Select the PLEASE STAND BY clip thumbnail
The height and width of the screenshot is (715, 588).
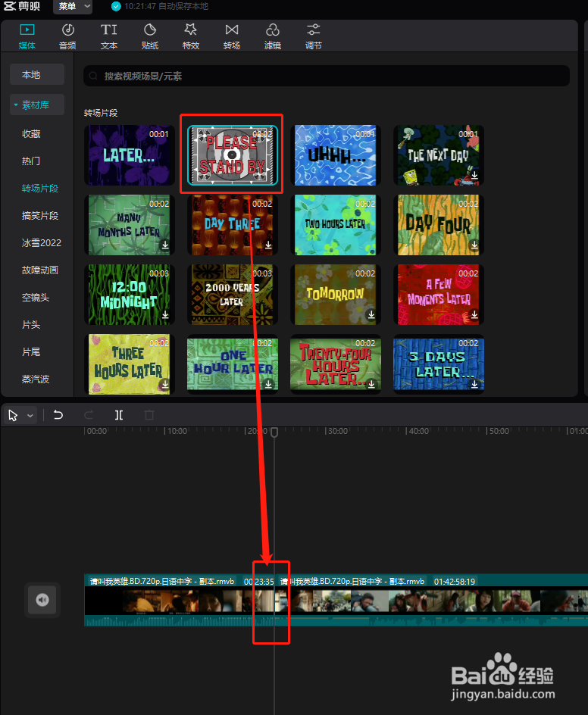(x=232, y=155)
